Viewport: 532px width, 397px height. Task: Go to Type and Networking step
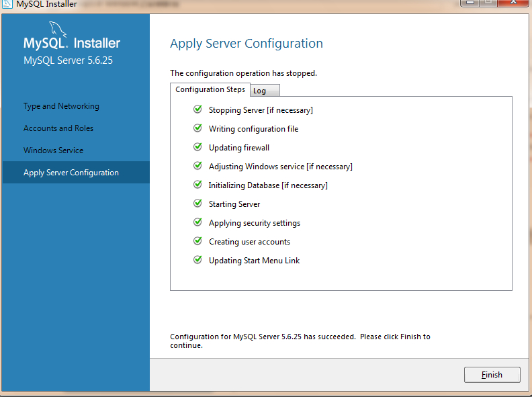61,106
